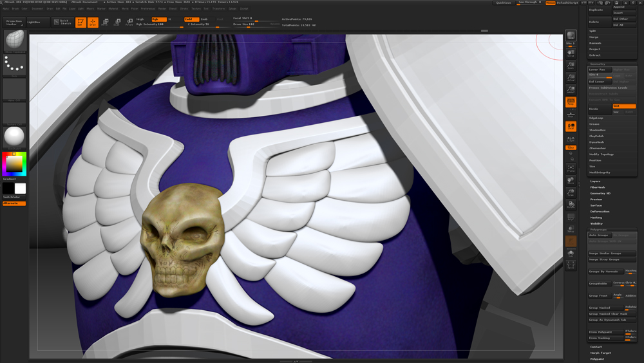The image size is (644, 363).
Task: Open LightBox browser
Action: (33, 22)
